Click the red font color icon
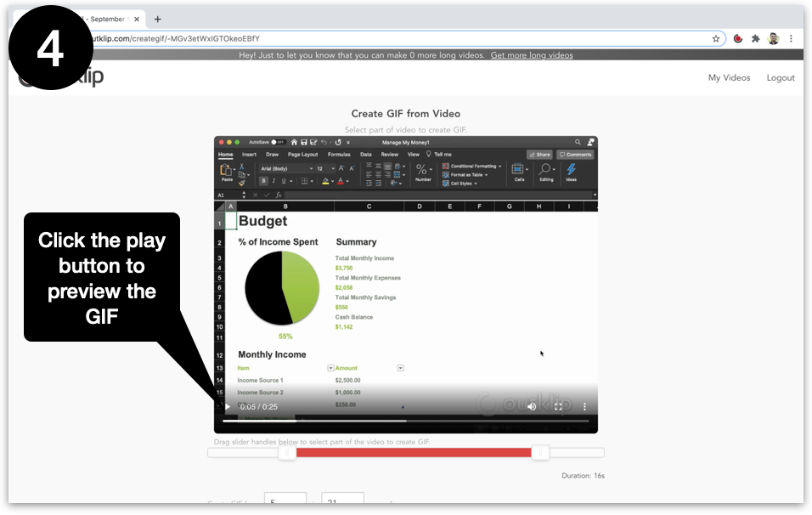812x515 pixels. tap(341, 181)
